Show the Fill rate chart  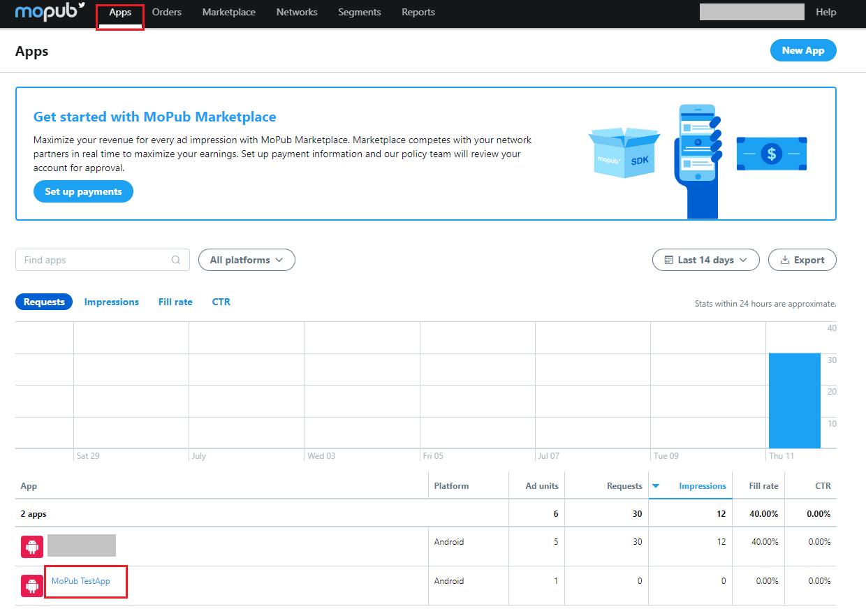click(175, 302)
